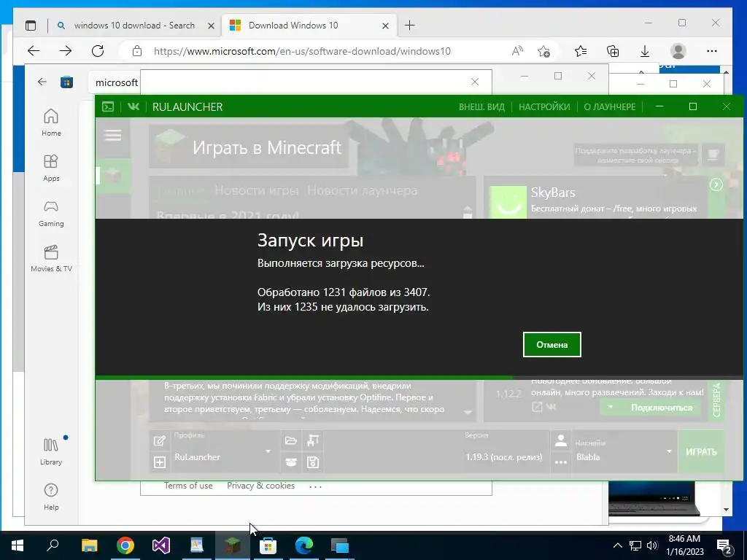Click the save disk icon in launcher
747x560 pixels.
pos(313,462)
